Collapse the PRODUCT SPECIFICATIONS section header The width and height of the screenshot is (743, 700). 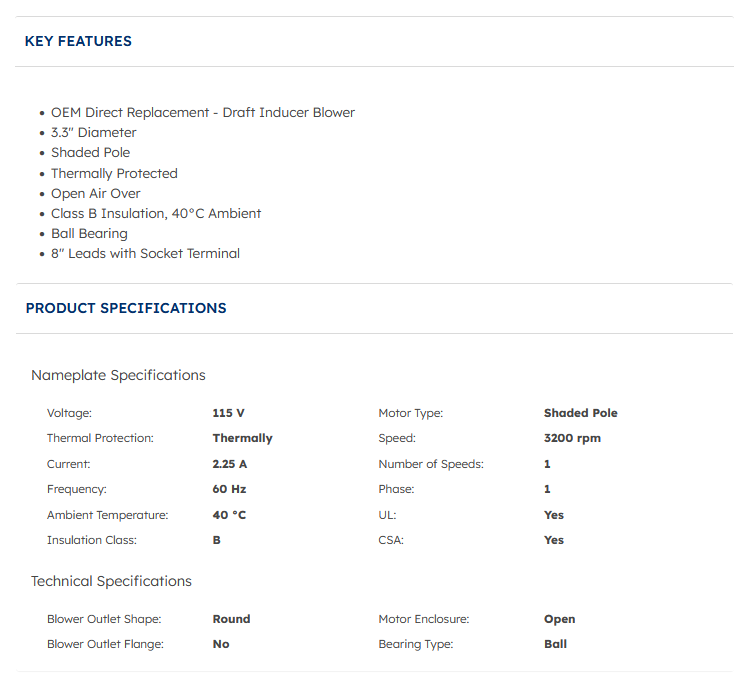click(x=126, y=308)
